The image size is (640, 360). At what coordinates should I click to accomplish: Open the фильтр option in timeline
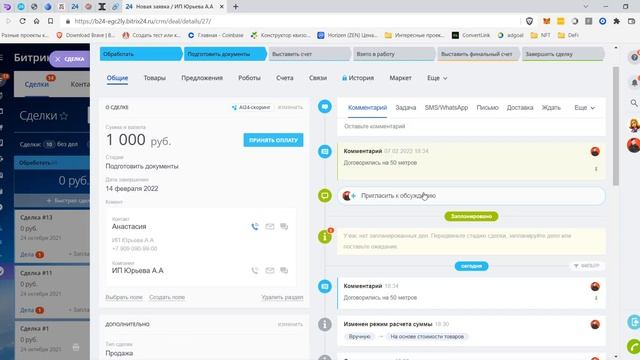587,266
